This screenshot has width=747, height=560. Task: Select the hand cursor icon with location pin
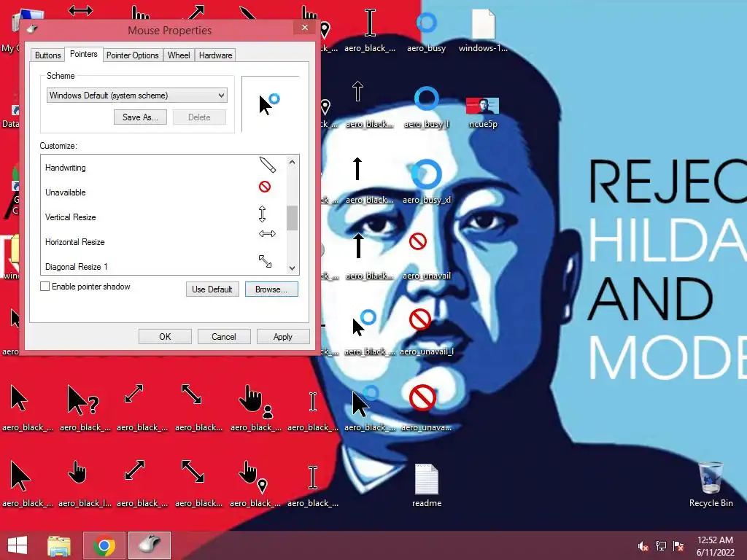(252, 476)
